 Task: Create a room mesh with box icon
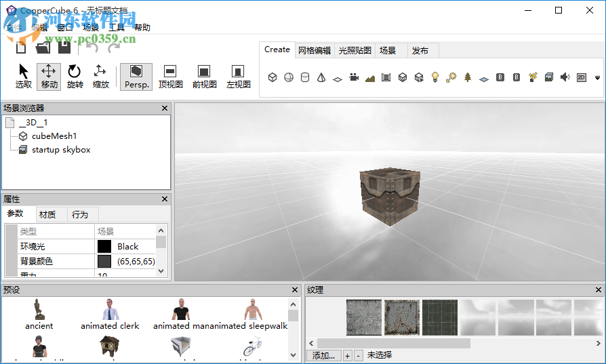(386, 77)
